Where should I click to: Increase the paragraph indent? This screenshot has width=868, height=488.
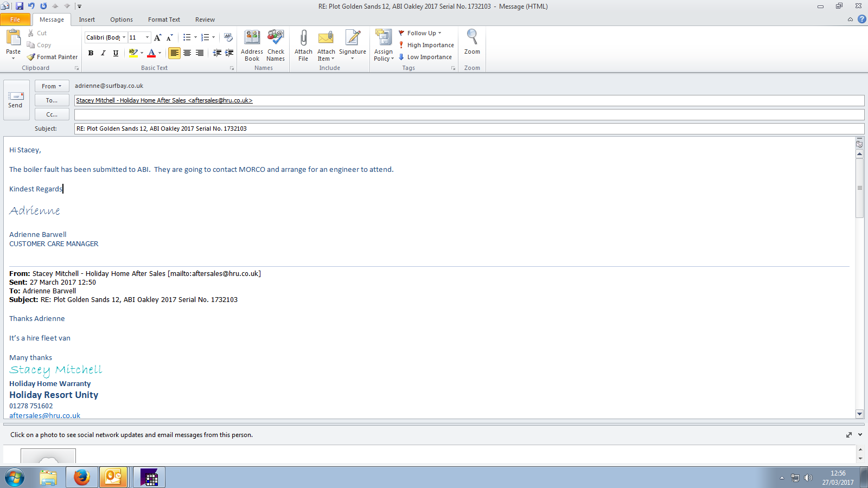pos(229,53)
